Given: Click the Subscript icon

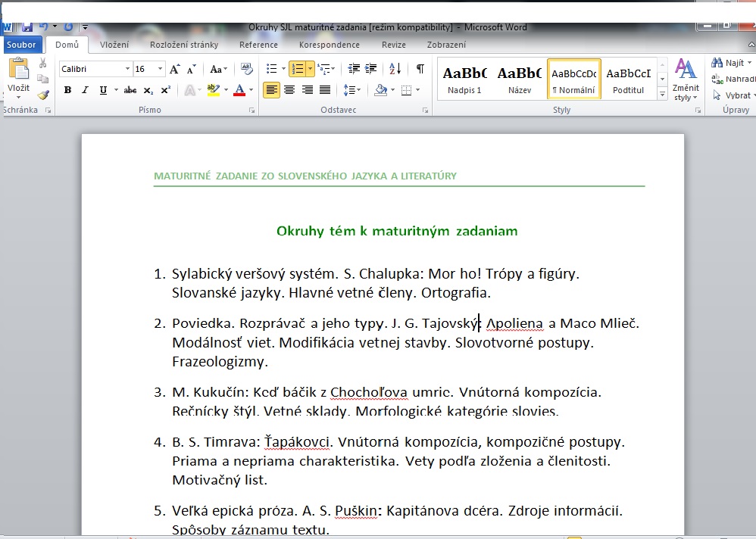Looking at the screenshot, I should coord(148,90).
